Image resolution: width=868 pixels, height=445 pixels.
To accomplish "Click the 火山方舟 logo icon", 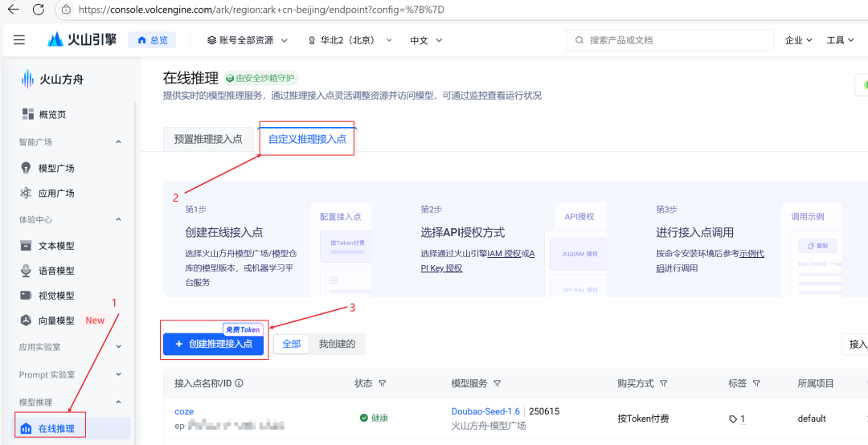I will (27, 80).
